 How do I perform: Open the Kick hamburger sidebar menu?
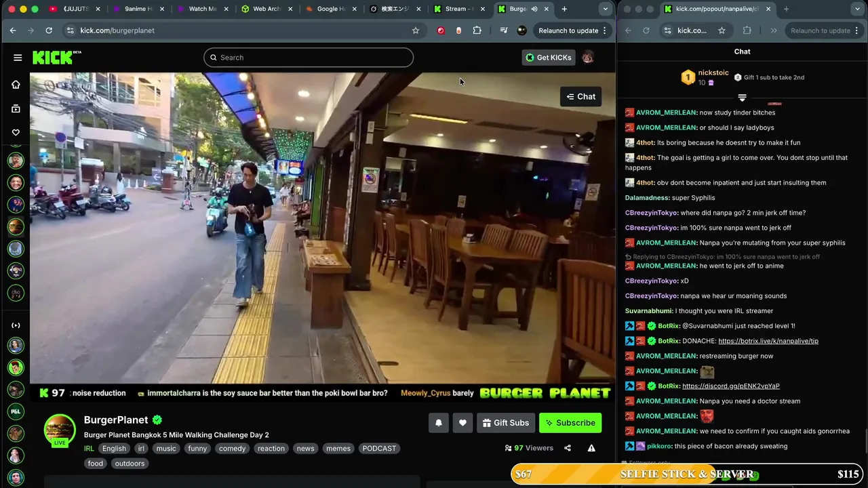point(18,58)
